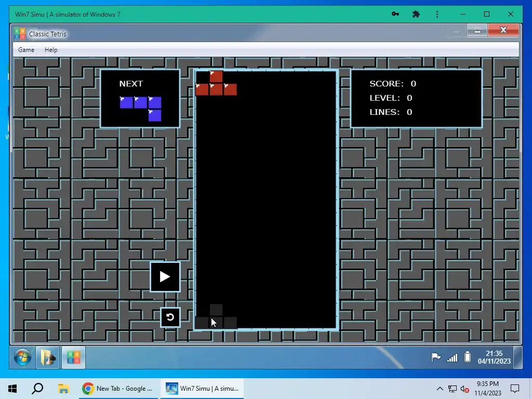Open the Windows 10 notification center icon
The width and height of the screenshot is (532, 399).
[x=515, y=389]
